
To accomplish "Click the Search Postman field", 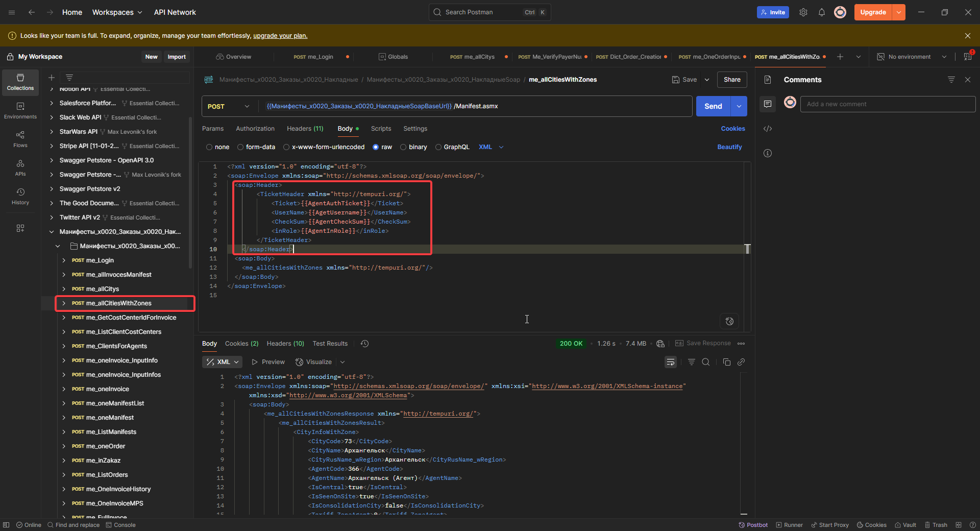I will pos(489,12).
